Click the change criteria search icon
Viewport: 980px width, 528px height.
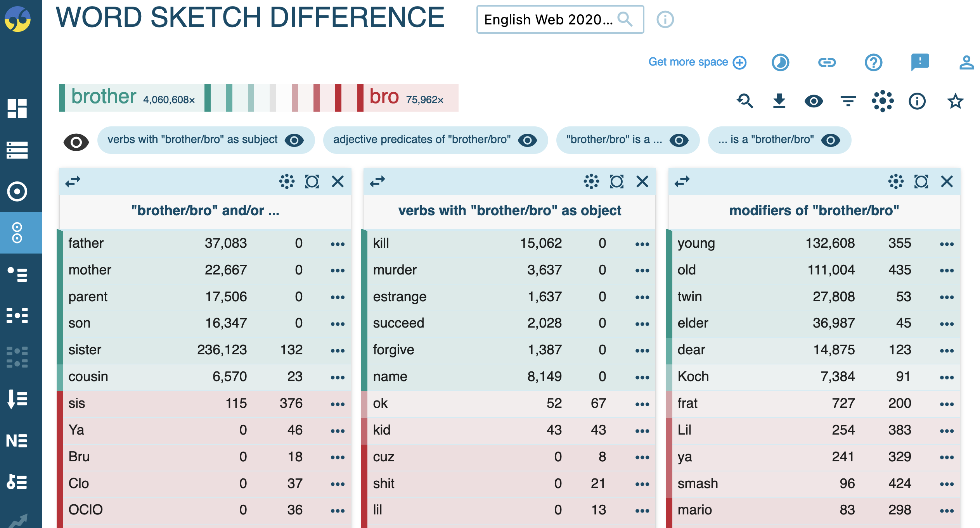[x=745, y=101]
